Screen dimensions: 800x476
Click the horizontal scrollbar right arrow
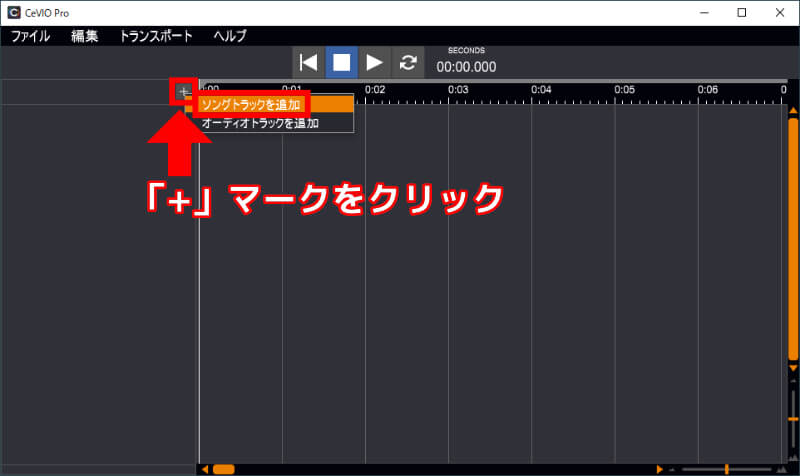tap(659, 469)
